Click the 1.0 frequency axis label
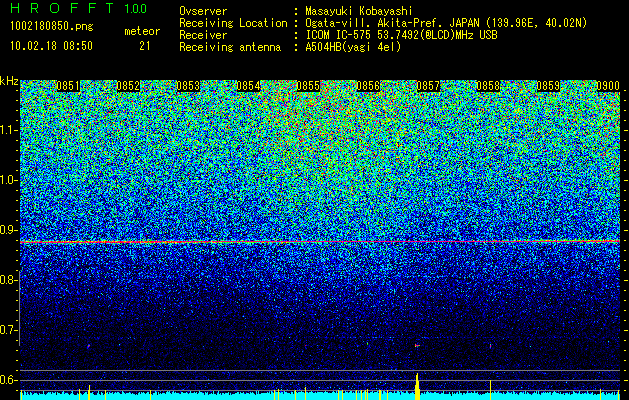 coord(8,180)
